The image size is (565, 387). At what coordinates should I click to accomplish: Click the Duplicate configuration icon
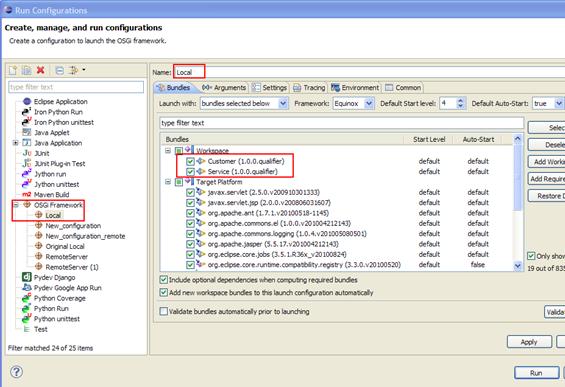27,70
